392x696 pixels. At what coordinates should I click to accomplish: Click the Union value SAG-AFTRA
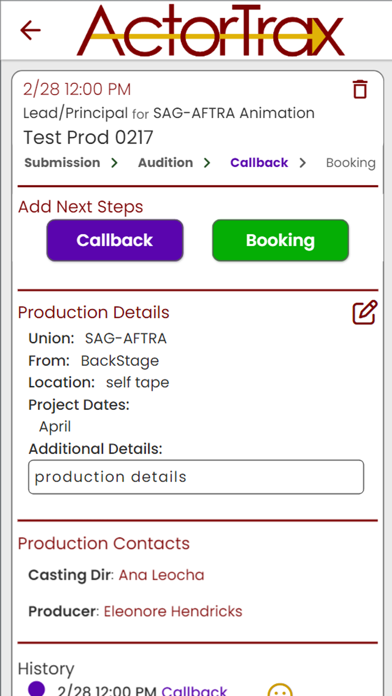[x=126, y=339]
